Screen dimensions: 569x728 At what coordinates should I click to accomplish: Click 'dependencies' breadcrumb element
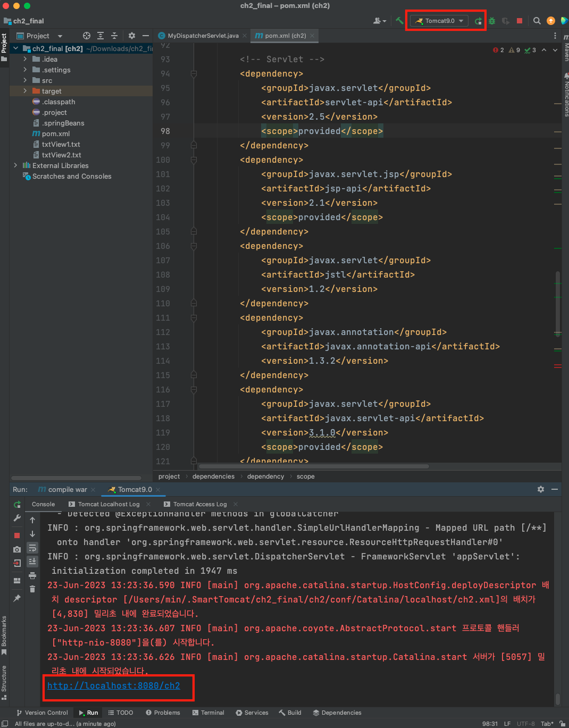(213, 476)
